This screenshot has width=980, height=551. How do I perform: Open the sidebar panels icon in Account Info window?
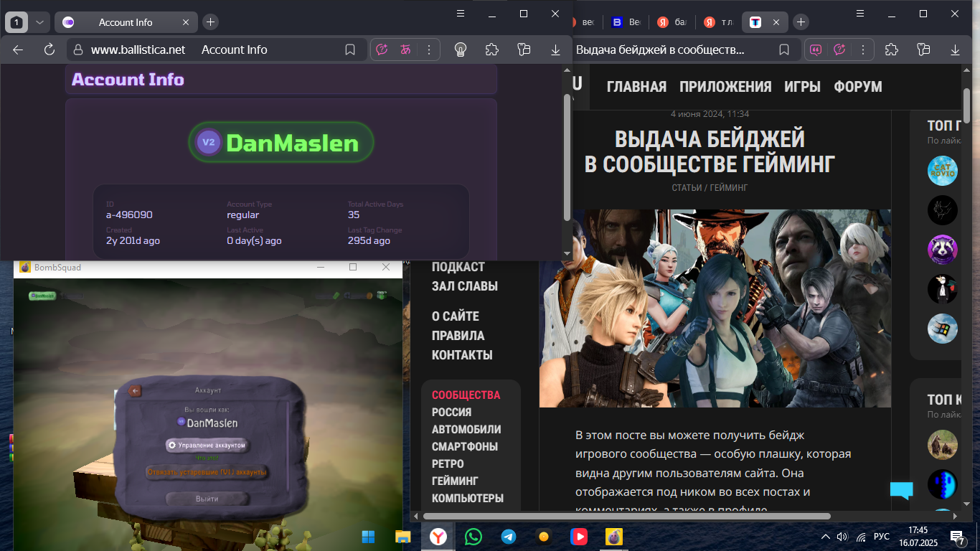[524, 50]
